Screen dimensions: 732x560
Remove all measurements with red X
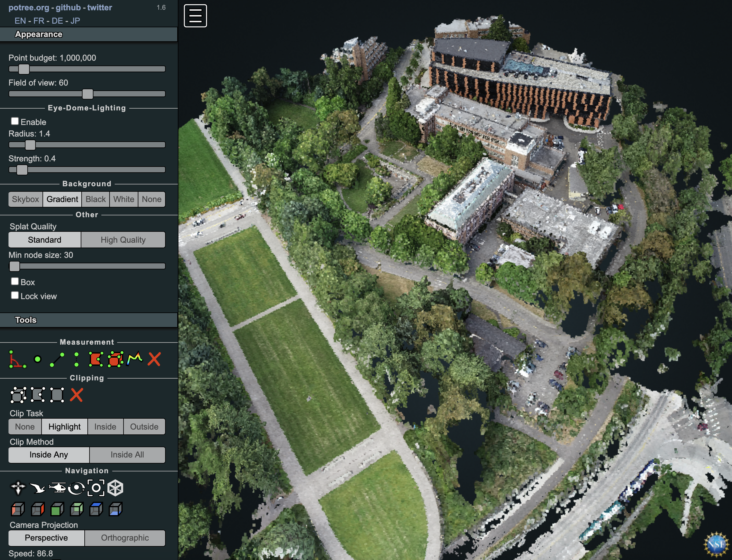(x=154, y=359)
